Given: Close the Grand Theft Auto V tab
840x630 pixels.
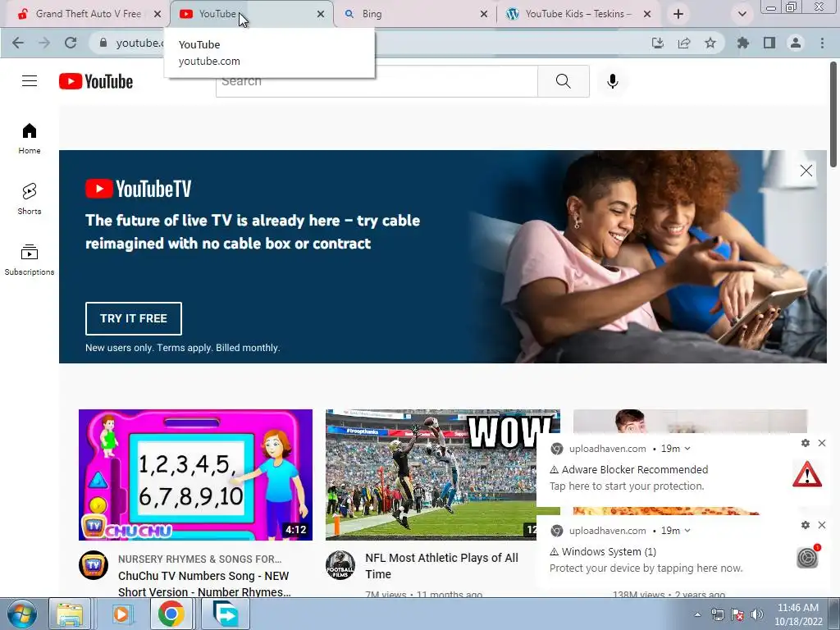Looking at the screenshot, I should (x=157, y=14).
